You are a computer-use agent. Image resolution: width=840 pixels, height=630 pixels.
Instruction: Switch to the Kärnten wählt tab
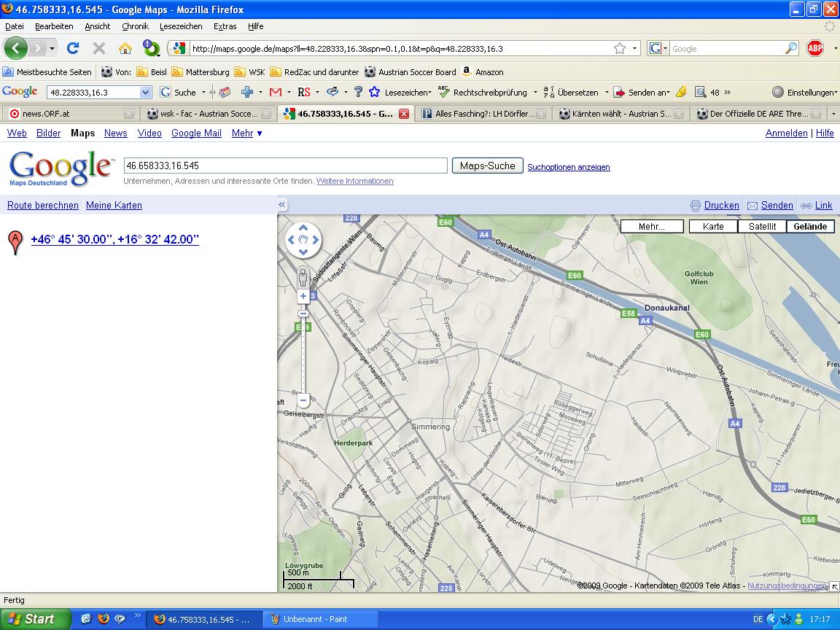pyautogui.click(x=621, y=114)
